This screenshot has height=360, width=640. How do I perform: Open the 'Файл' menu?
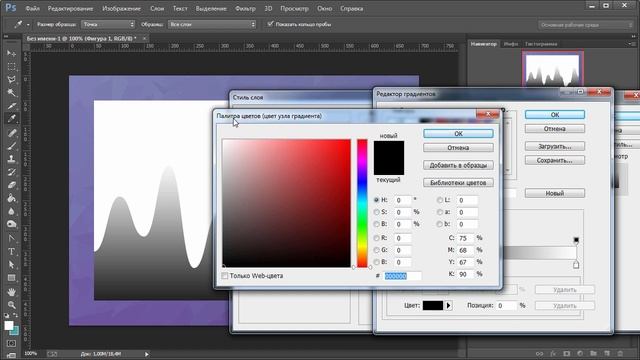click(x=33, y=8)
